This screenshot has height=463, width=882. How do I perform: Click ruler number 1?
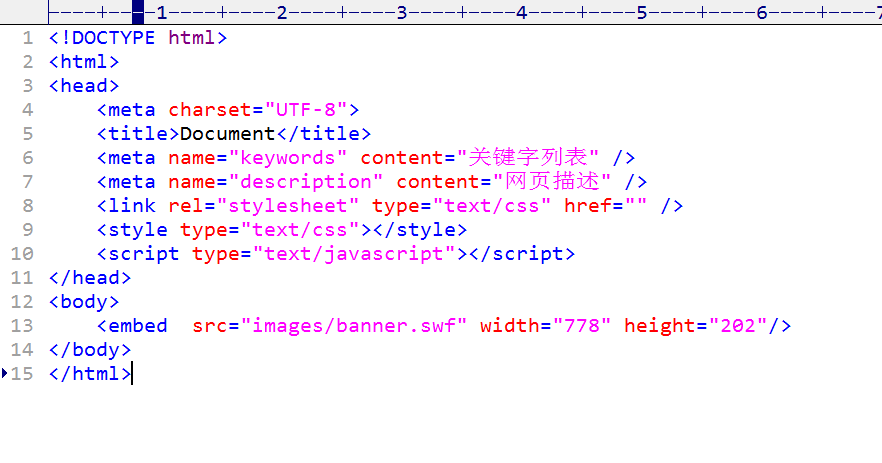(162, 12)
